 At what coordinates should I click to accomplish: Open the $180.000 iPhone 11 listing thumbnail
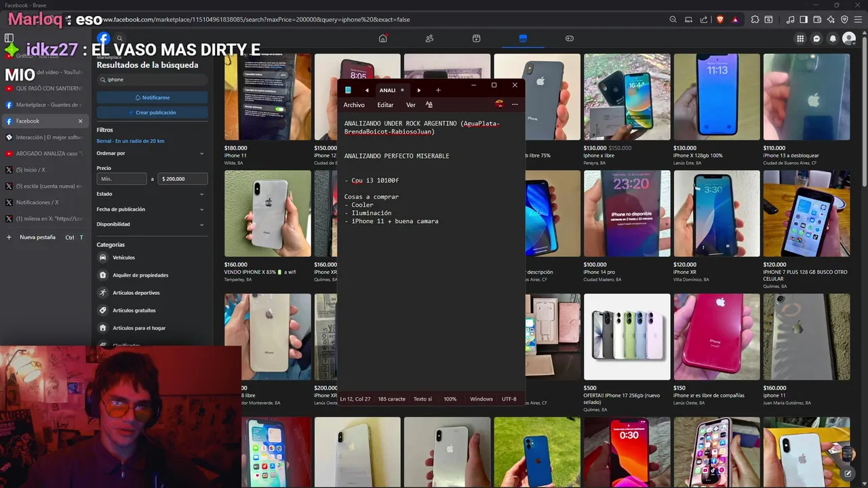pos(268,97)
